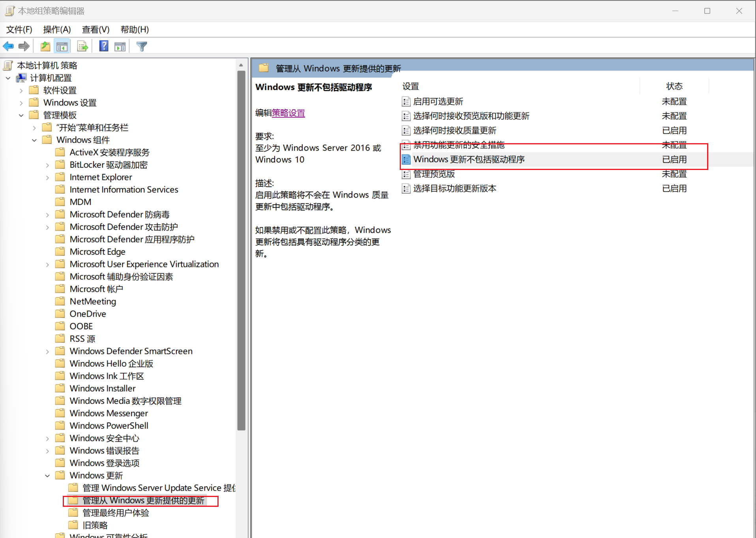Select the ActiveX 安装程序服务 folder
The height and width of the screenshot is (538, 756).
[x=109, y=153]
